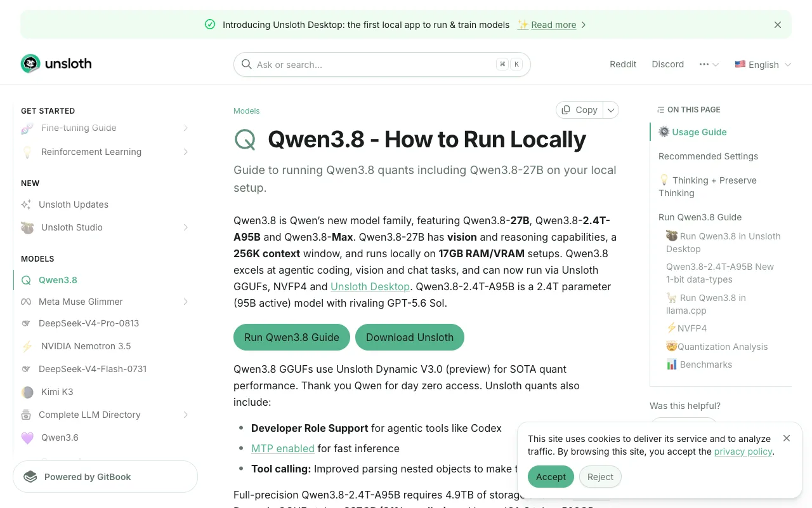This screenshot has height=508, width=812.
Task: Click the green checkmark banner icon
Action: coord(210,25)
